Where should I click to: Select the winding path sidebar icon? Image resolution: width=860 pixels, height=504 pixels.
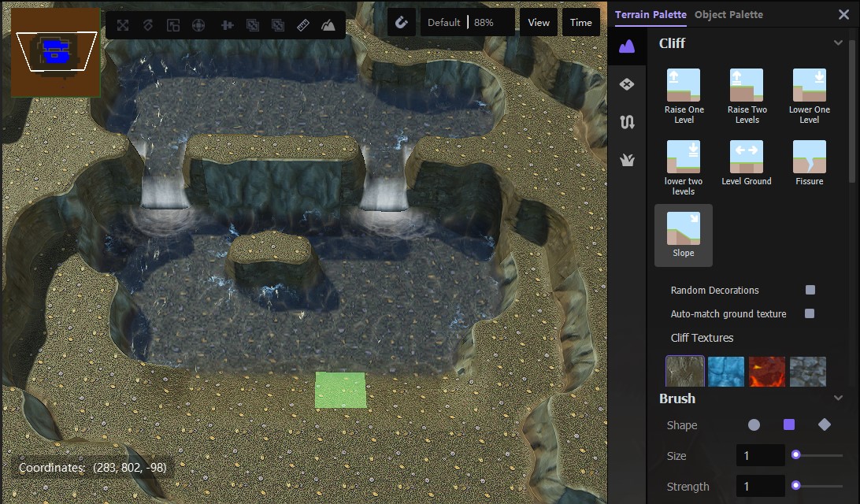(627, 122)
